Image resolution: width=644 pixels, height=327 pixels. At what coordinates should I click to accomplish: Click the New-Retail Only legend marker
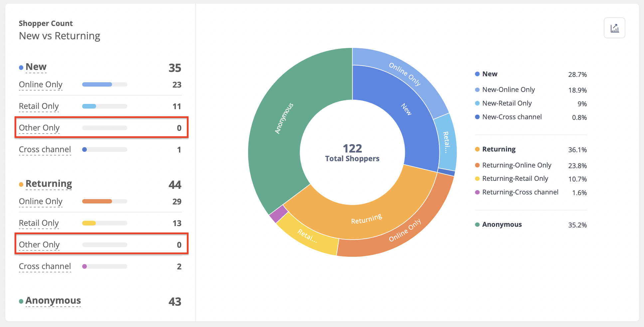pyautogui.click(x=477, y=103)
